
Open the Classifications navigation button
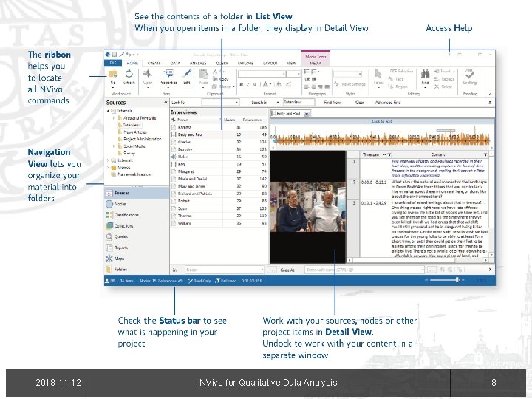137,215
